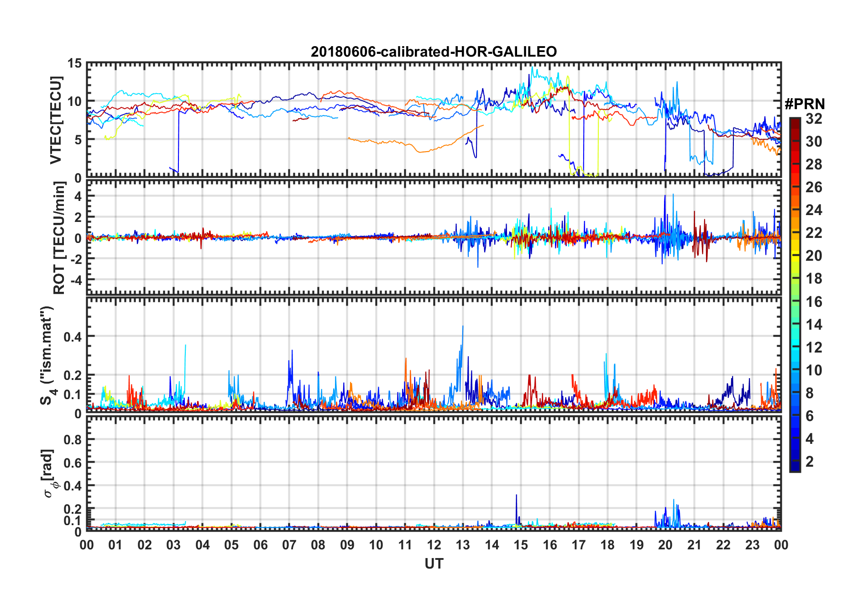Select the 0.6 tick on sigma-phi axis
Image resolution: width=868 pixels, height=590 pixels.
tap(73, 463)
